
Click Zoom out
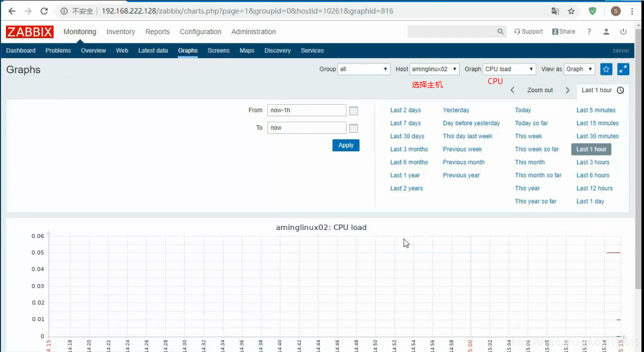540,90
